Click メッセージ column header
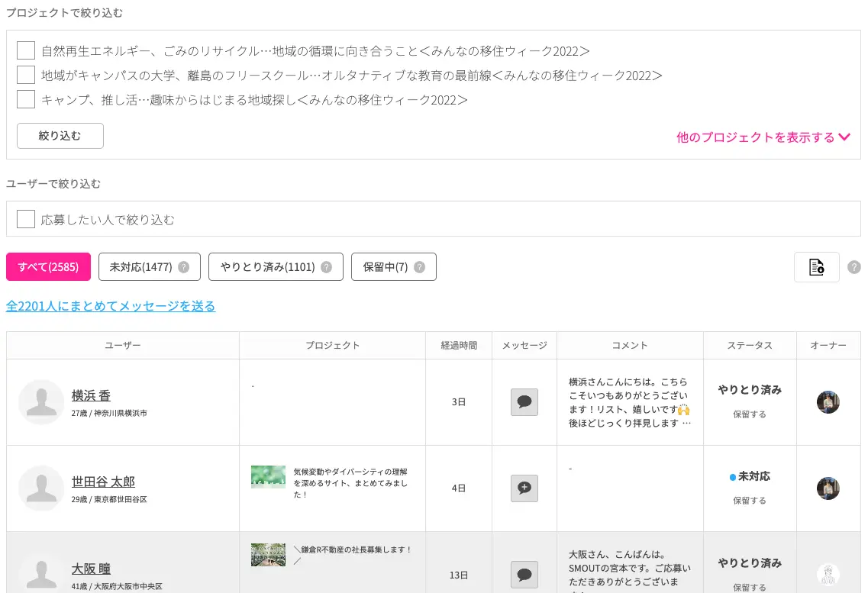The height and width of the screenshot is (593, 868). [524, 345]
